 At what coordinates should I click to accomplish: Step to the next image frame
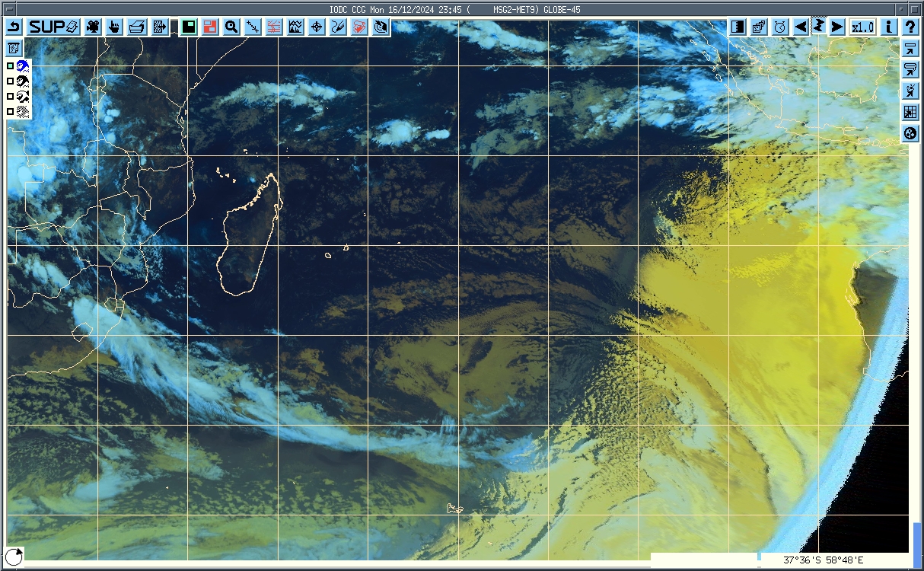[836, 27]
